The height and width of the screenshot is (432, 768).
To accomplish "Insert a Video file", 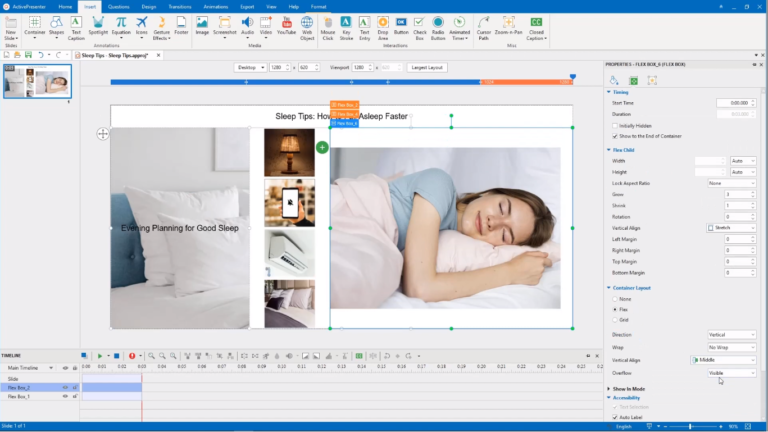I will pos(265,27).
